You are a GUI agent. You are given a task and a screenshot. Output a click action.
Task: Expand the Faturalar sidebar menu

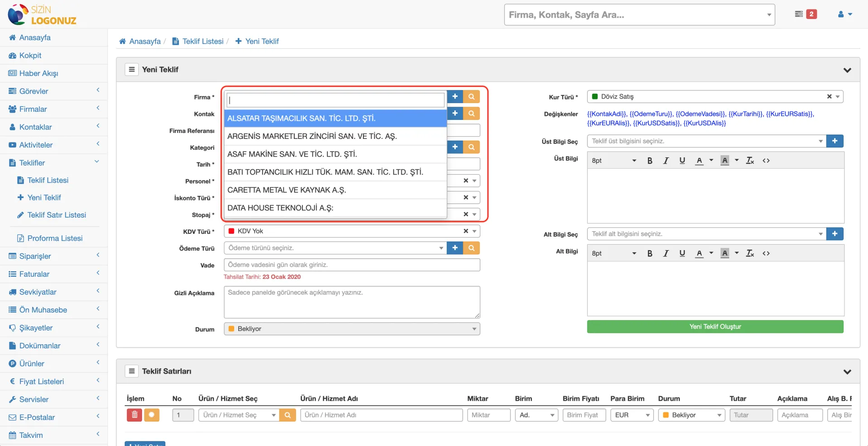coord(54,274)
